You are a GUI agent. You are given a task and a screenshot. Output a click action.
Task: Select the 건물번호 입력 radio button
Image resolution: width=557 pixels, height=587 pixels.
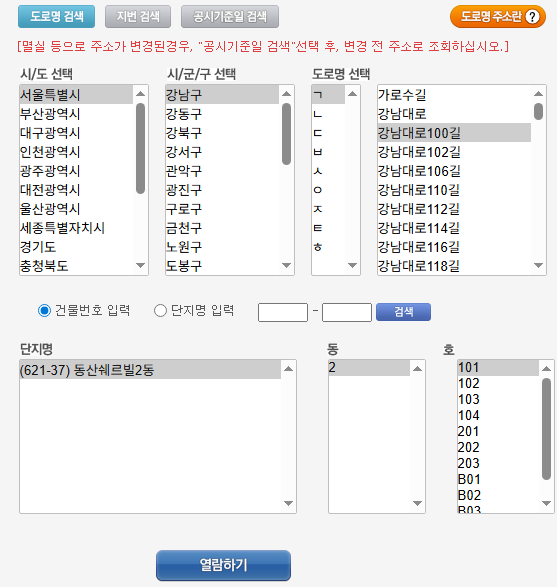[45, 310]
